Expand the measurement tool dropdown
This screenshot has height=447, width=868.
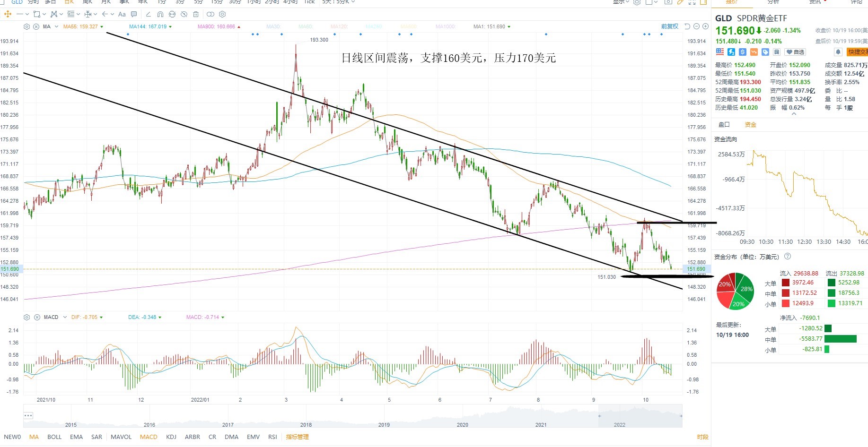click(x=95, y=14)
